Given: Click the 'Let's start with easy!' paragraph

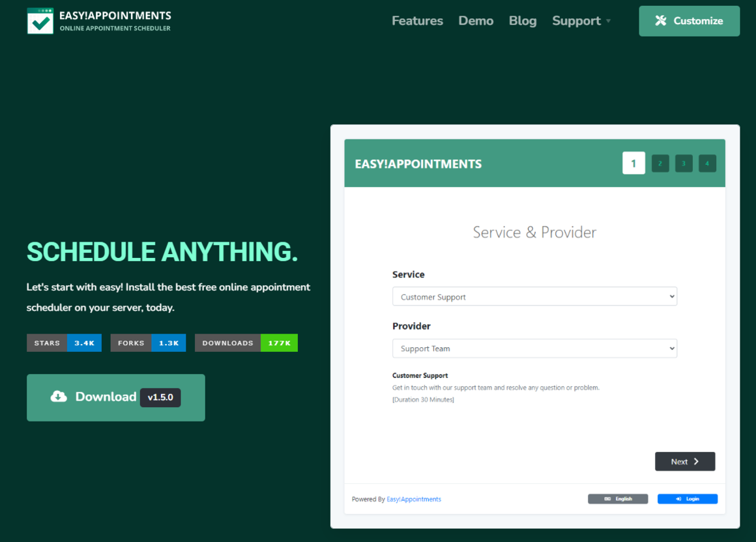Looking at the screenshot, I should coord(168,297).
